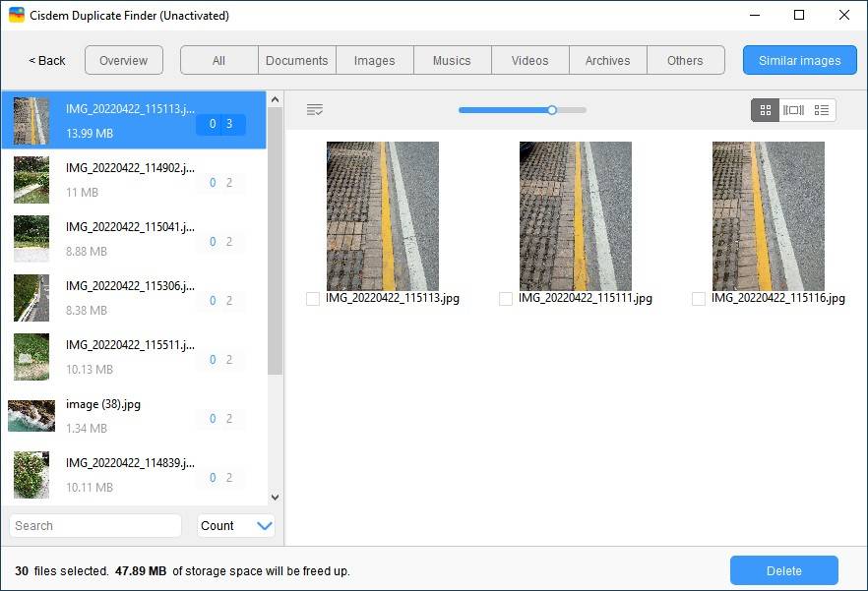Select the Archives tab

607,60
